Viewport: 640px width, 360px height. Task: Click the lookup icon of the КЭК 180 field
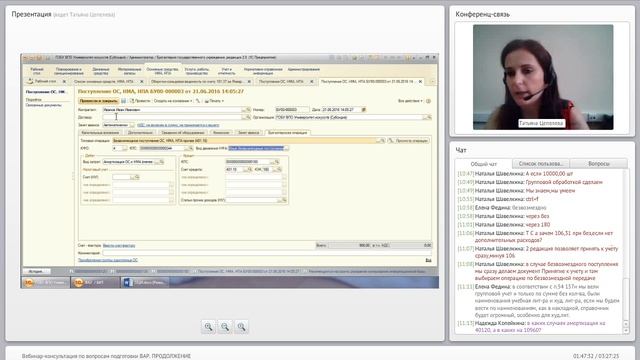click(x=279, y=169)
